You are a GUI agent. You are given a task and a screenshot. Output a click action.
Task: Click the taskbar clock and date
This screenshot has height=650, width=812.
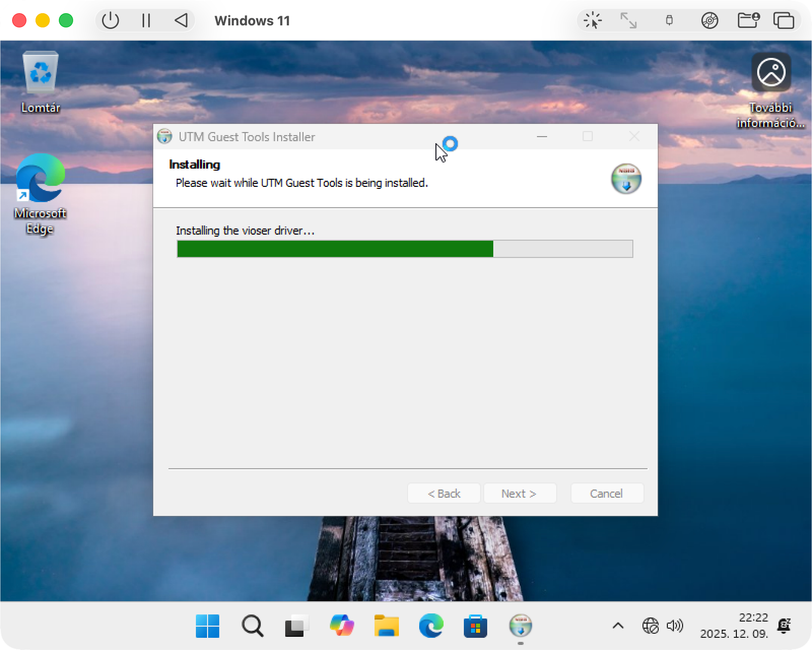tap(734, 626)
